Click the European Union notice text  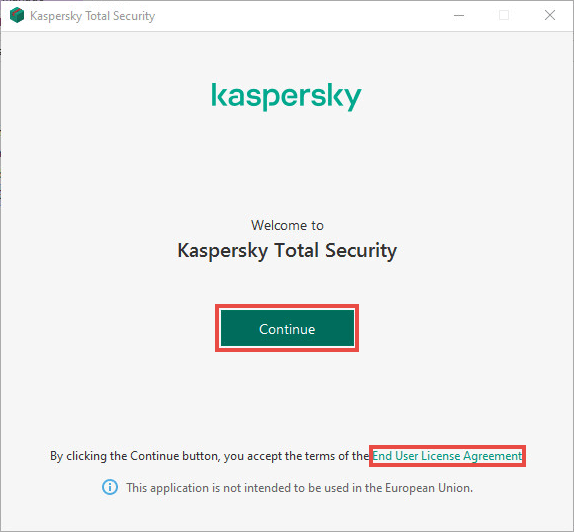(x=299, y=488)
